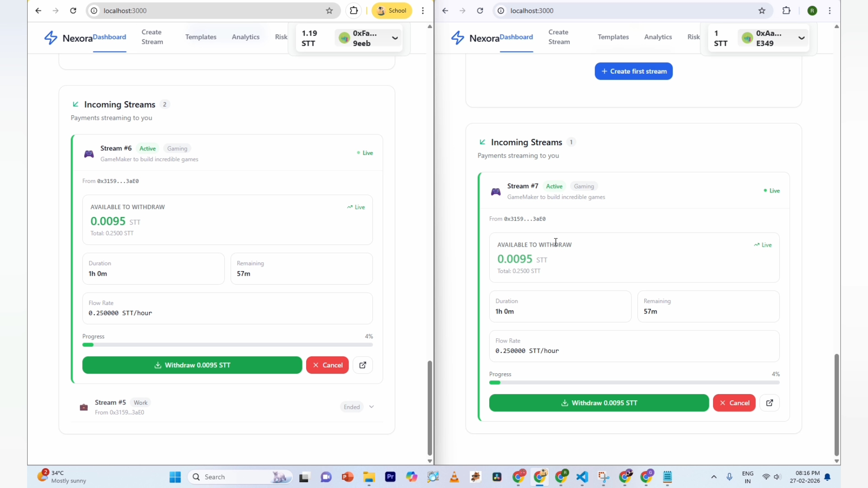868x488 pixels.
Task: Open 0xAa...E349 wallet account dropdown
Action: (x=773, y=38)
